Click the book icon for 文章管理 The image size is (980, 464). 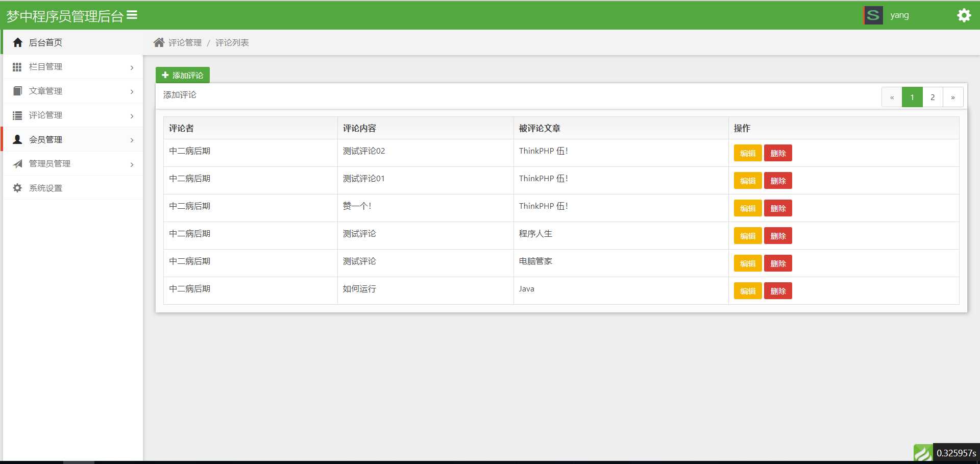pos(17,91)
